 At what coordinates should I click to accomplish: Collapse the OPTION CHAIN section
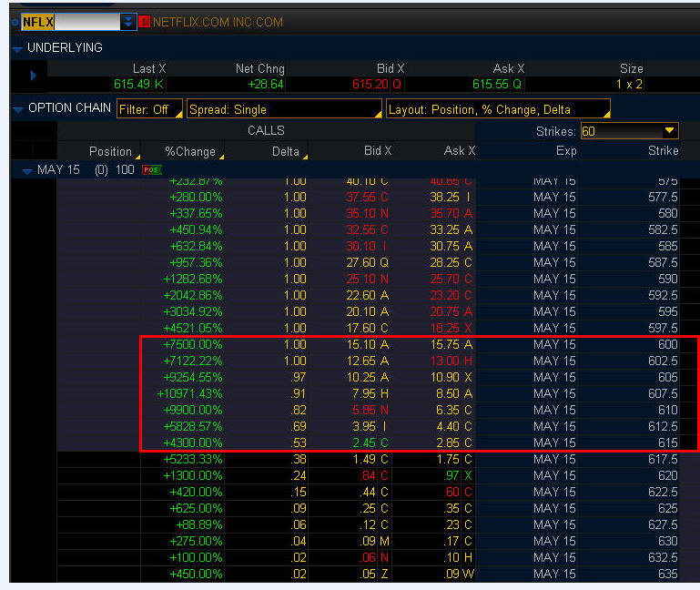point(17,108)
